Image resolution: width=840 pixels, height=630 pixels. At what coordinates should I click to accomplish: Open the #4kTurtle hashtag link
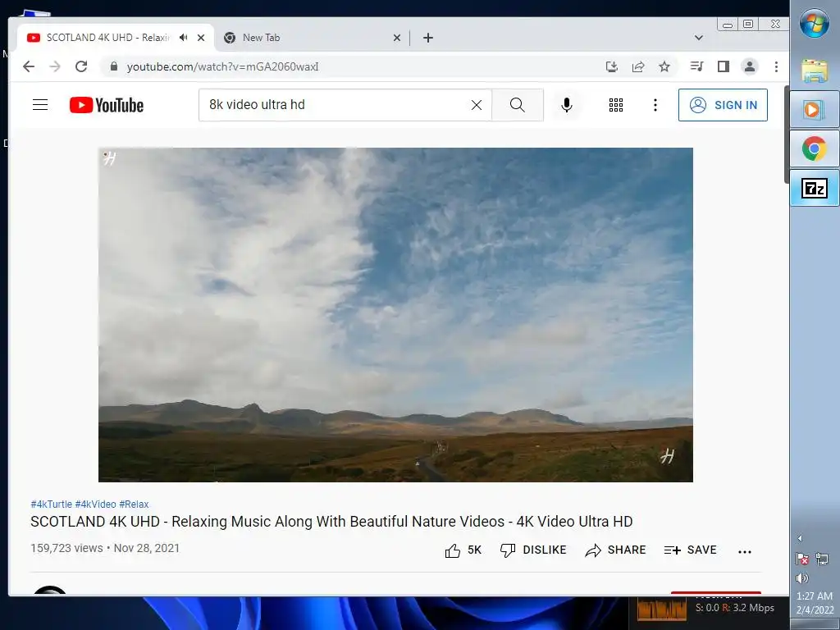click(x=51, y=504)
